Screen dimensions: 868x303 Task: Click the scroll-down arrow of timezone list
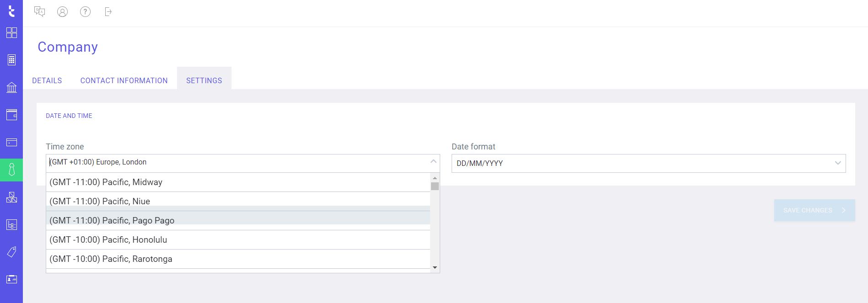435,268
